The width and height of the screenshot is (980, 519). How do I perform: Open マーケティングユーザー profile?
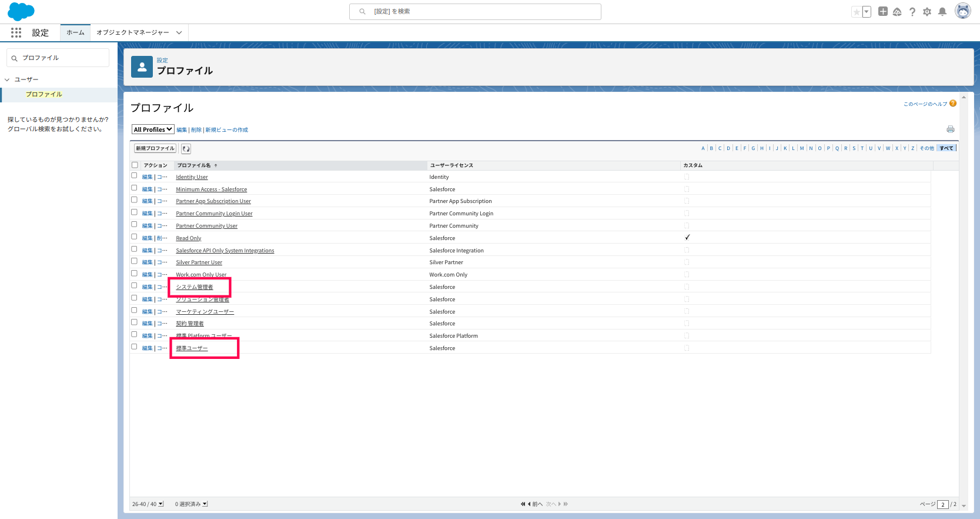point(205,312)
